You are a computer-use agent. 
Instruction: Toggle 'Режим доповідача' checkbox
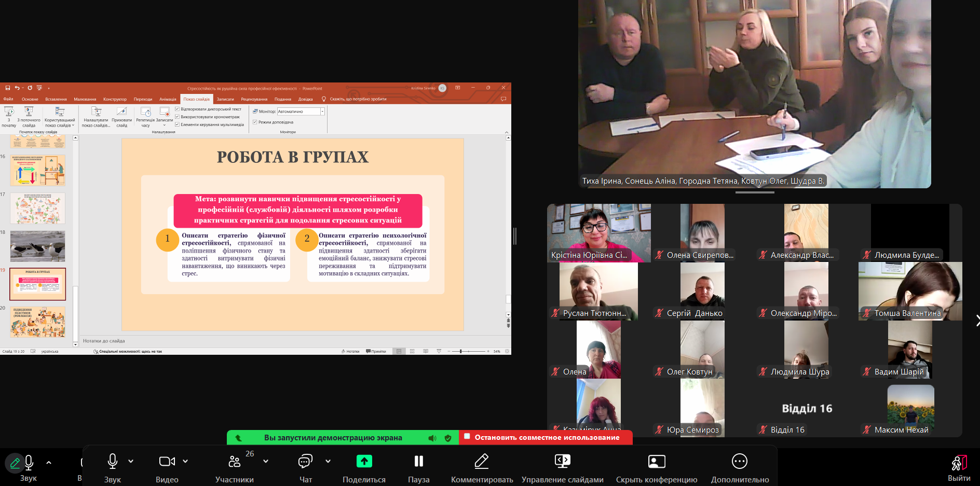pyautogui.click(x=255, y=122)
